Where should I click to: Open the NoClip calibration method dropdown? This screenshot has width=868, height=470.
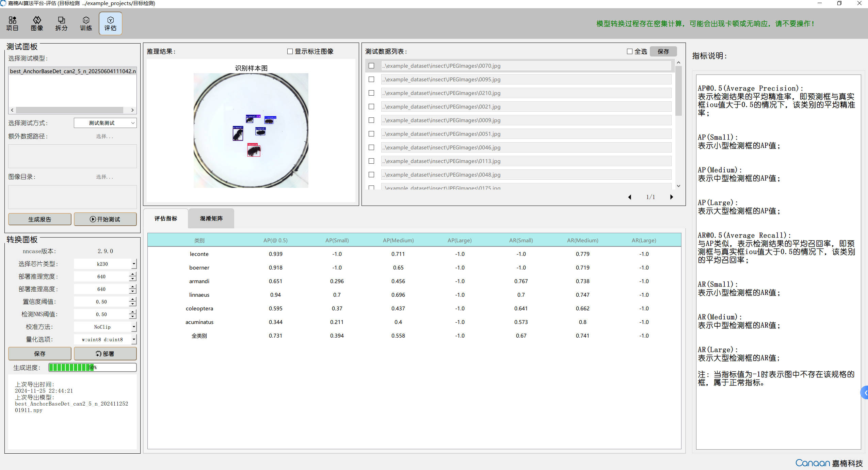(x=134, y=327)
